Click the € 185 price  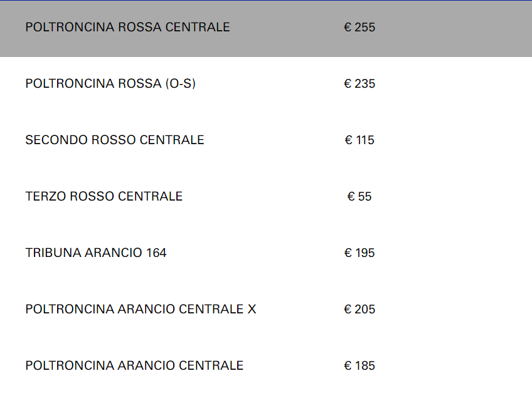pyautogui.click(x=359, y=366)
